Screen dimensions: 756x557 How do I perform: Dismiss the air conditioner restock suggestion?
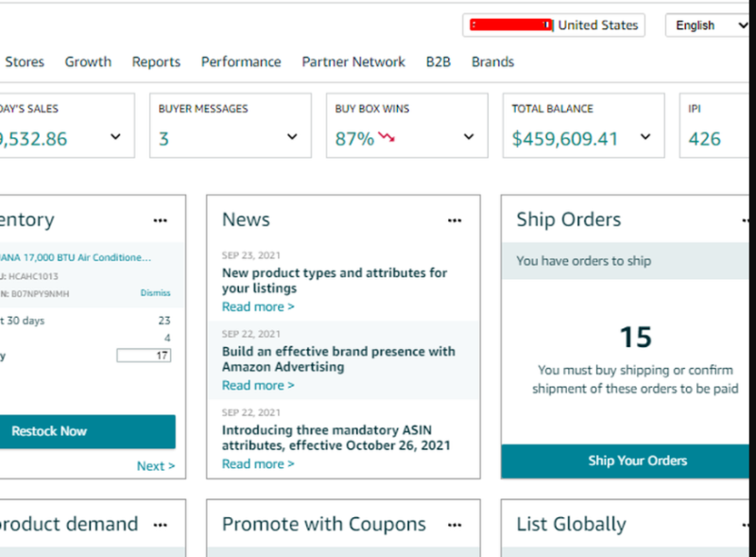(x=155, y=293)
